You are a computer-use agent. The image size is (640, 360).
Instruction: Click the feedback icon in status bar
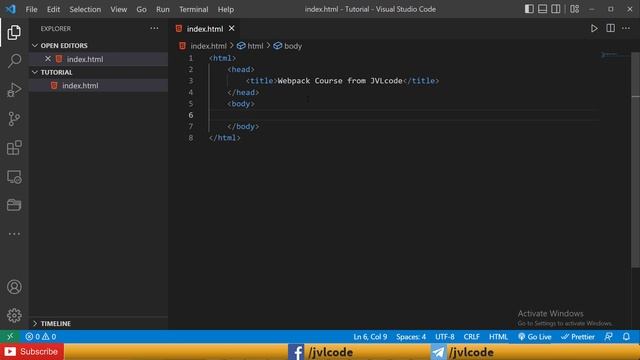point(608,337)
